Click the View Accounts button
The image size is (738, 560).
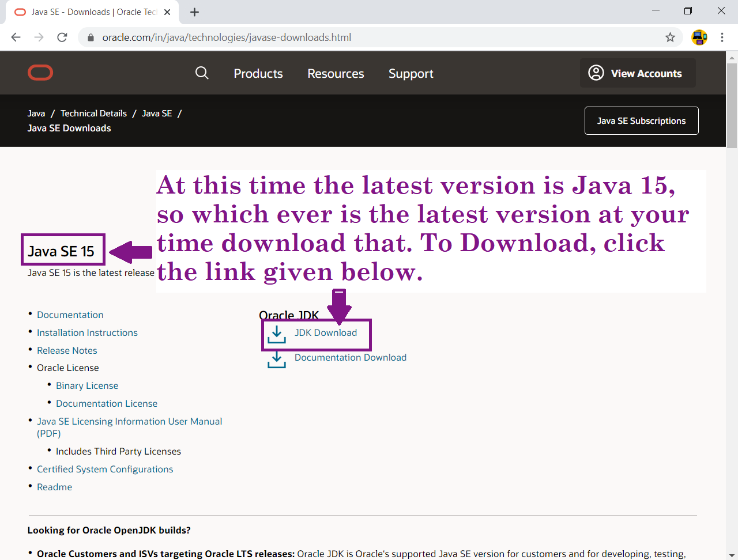(x=638, y=73)
